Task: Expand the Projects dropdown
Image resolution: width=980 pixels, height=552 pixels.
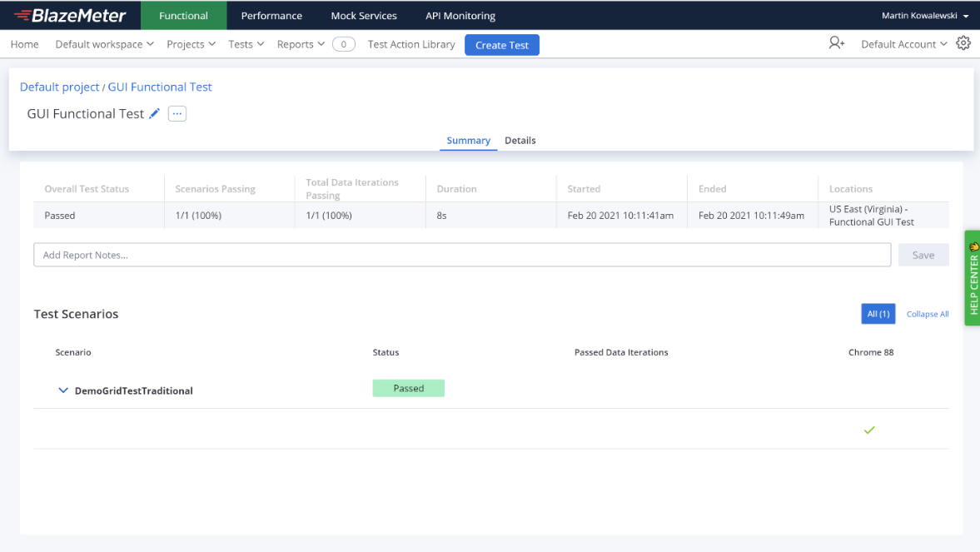Action: pyautogui.click(x=192, y=44)
